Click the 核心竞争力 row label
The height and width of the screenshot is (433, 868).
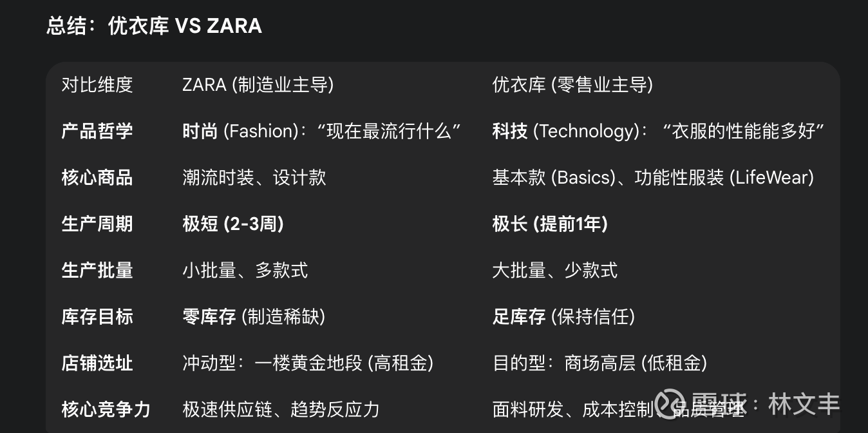coord(106,409)
